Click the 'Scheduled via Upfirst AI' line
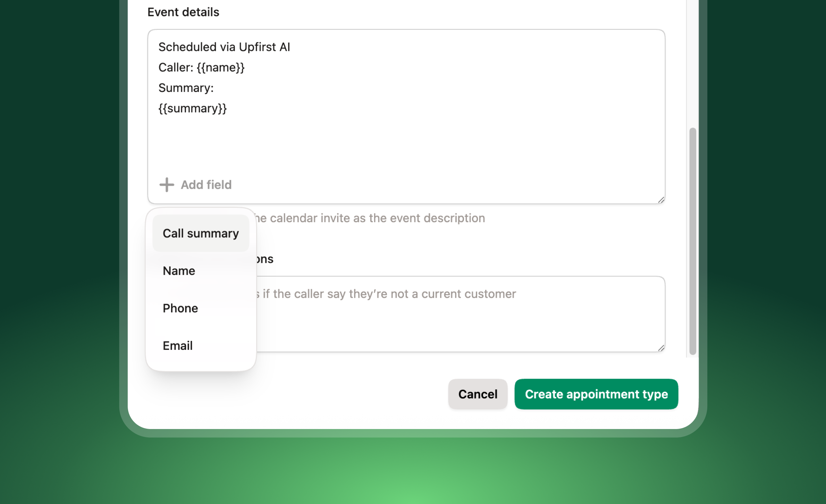The image size is (826, 504). pos(224,47)
